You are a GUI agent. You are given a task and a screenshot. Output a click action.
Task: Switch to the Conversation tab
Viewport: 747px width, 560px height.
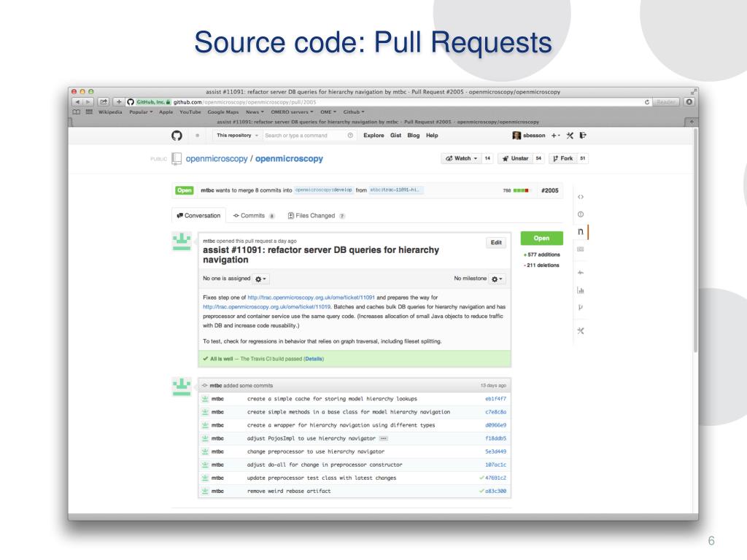pos(198,216)
